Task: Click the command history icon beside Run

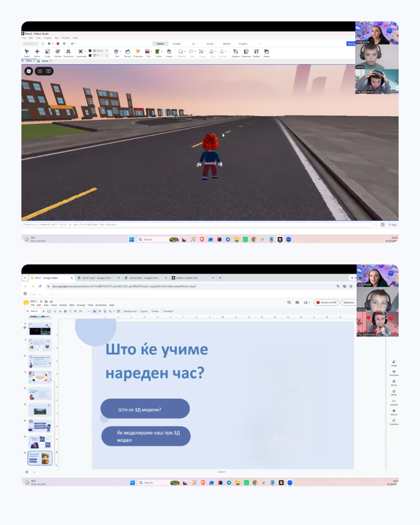Action: [x=383, y=225]
